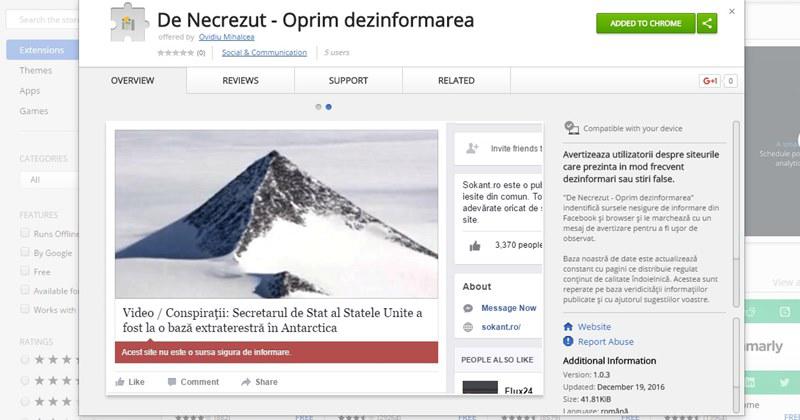Select the middle star ratings radio option
800x420 pixels.
click(x=24, y=381)
